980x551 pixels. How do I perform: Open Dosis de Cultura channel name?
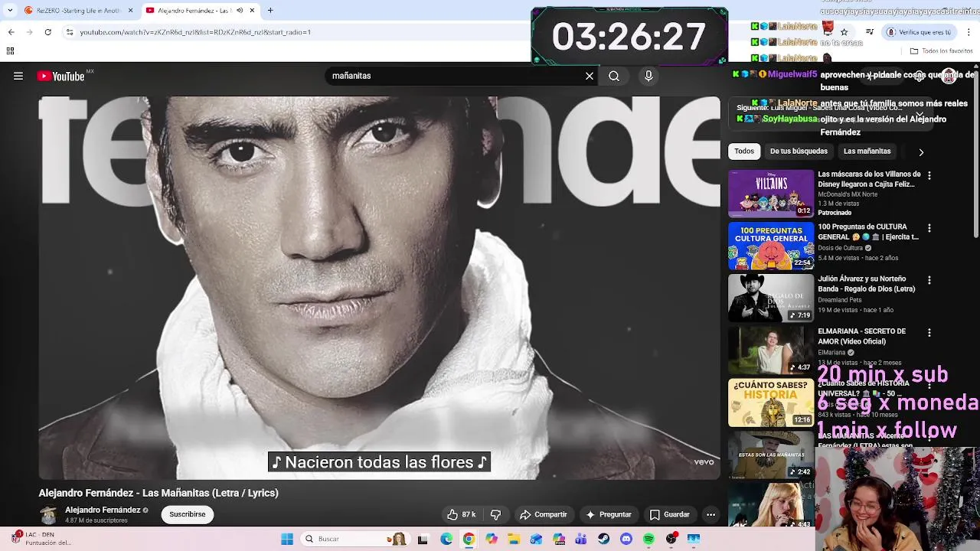841,248
